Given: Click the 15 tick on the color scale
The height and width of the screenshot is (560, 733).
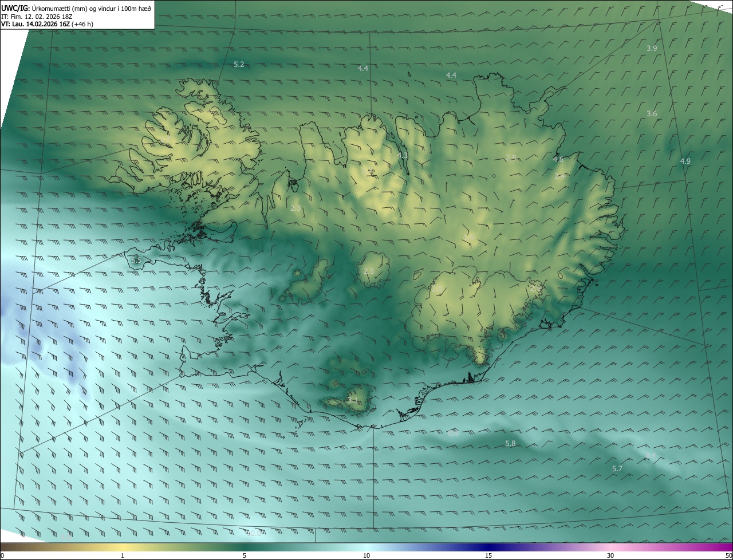Looking at the screenshot, I should [x=488, y=556].
